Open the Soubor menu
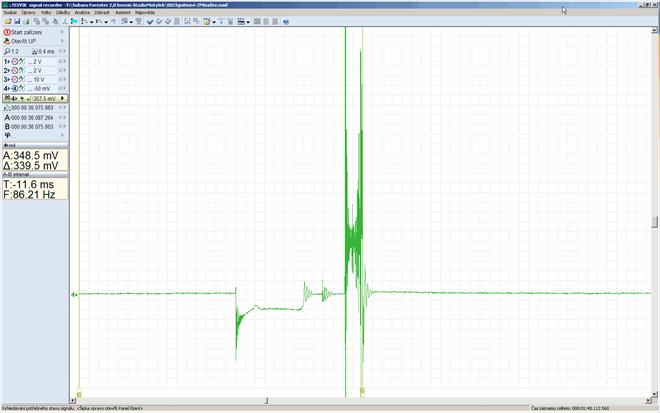This screenshot has height=413, width=660. [x=10, y=13]
